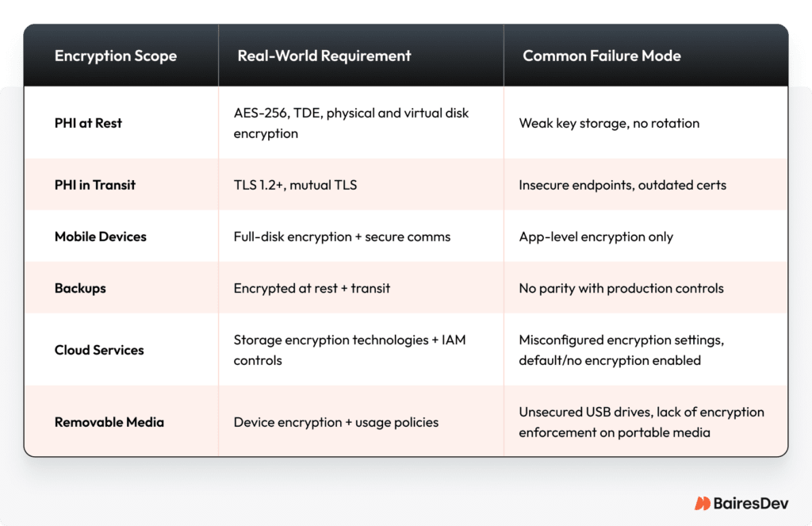The height and width of the screenshot is (526, 812).
Task: Select the Mobile Devices row label
Action: point(101,236)
